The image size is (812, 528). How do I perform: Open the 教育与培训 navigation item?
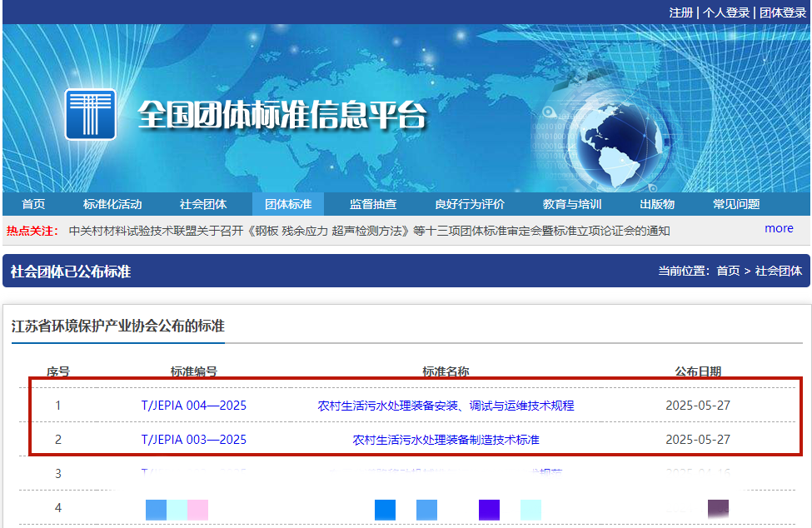572,204
